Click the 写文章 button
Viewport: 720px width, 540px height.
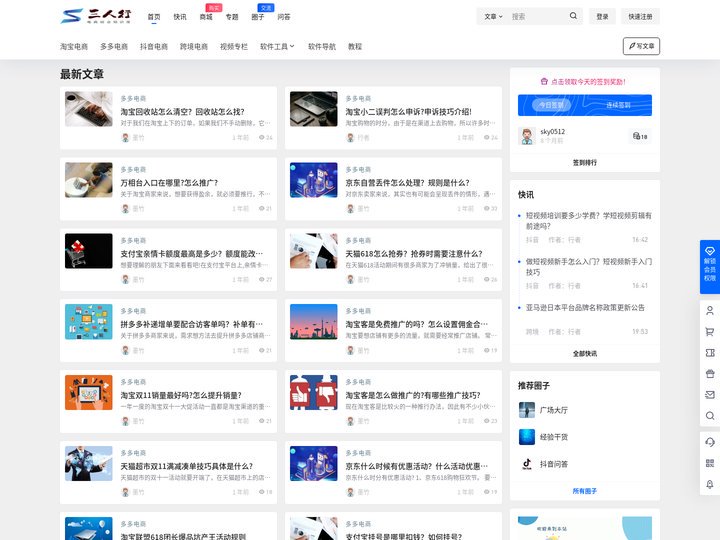[641, 46]
